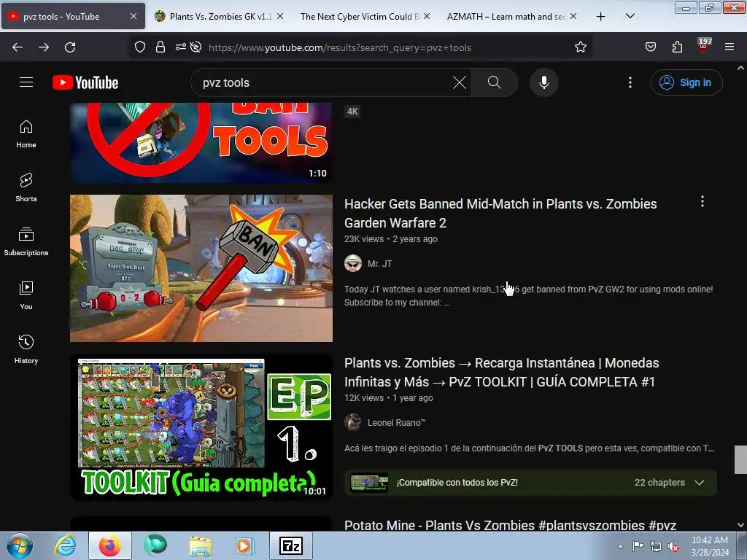Click the muted volume tray icon
This screenshot has height=560, width=747.
point(673,547)
